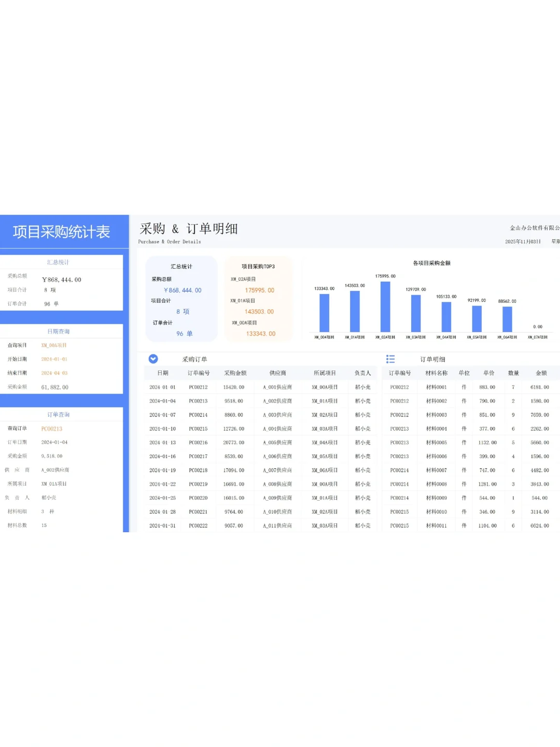Click the 日期 column header

162,372
